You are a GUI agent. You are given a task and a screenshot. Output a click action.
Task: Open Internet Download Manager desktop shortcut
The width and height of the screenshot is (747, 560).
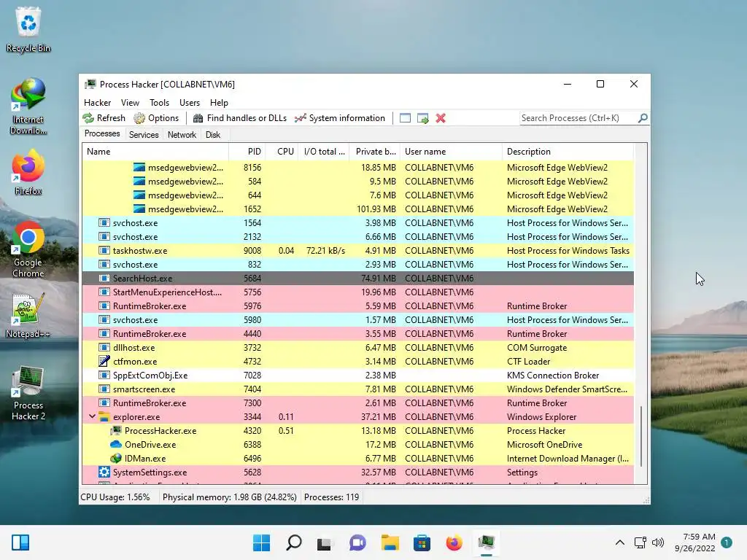tap(28, 106)
